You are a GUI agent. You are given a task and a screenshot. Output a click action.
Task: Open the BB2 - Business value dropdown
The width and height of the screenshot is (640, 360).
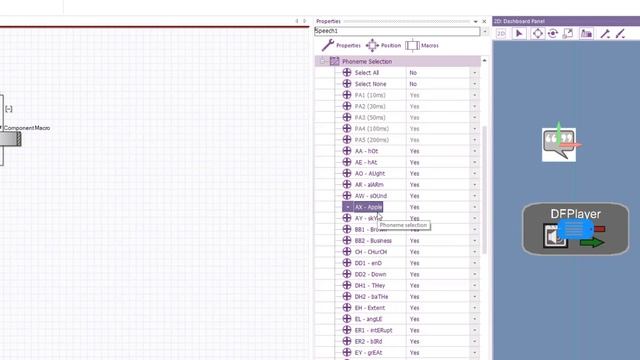tap(475, 241)
